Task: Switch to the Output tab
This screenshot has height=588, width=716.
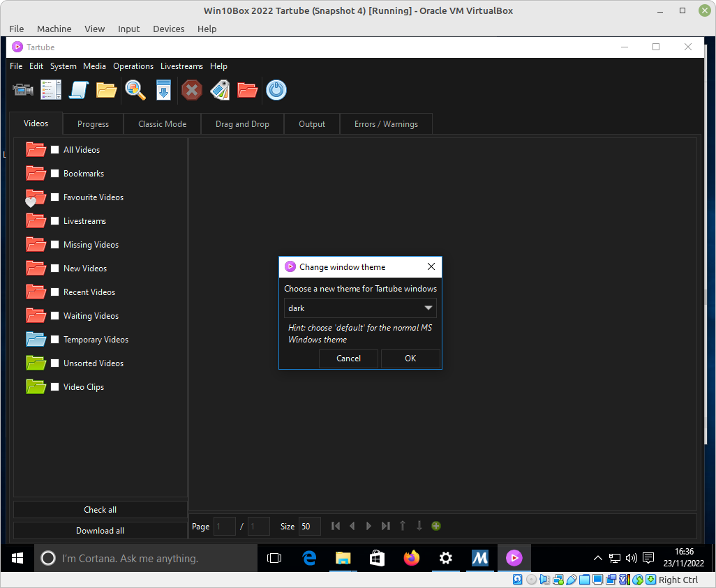Action: pyautogui.click(x=312, y=124)
